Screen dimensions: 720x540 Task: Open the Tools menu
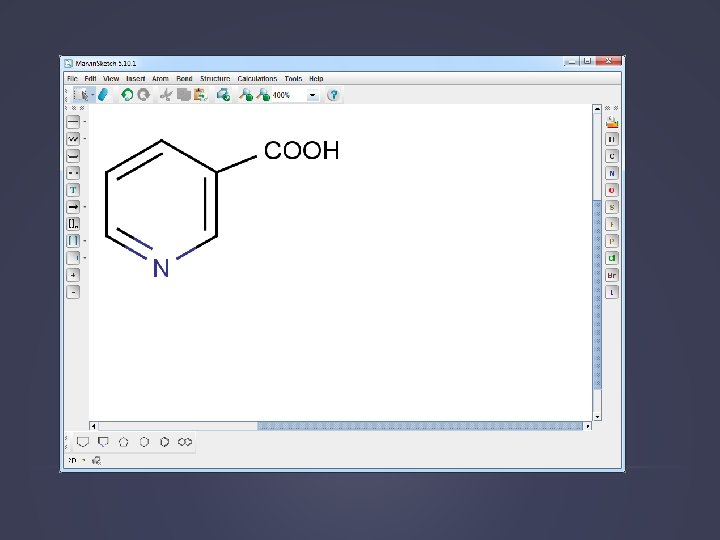293,79
